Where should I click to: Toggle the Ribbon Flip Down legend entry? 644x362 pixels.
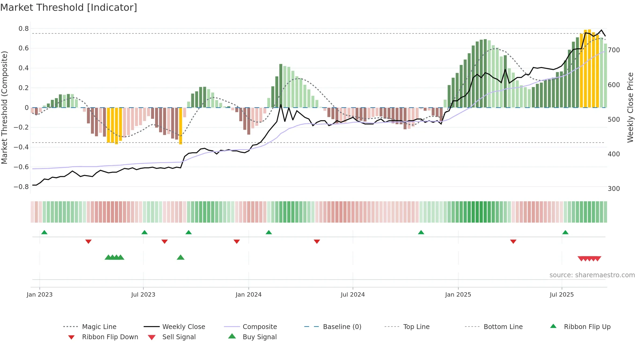coord(103,337)
